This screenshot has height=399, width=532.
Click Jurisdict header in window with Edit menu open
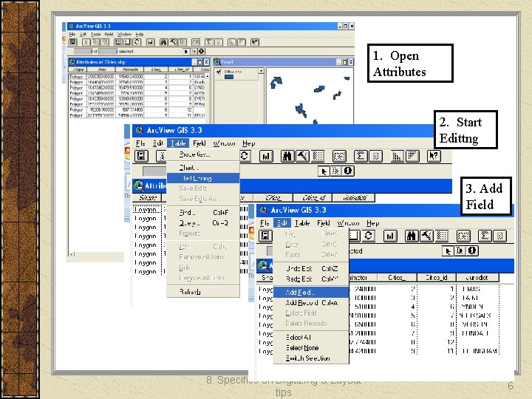pos(477,278)
